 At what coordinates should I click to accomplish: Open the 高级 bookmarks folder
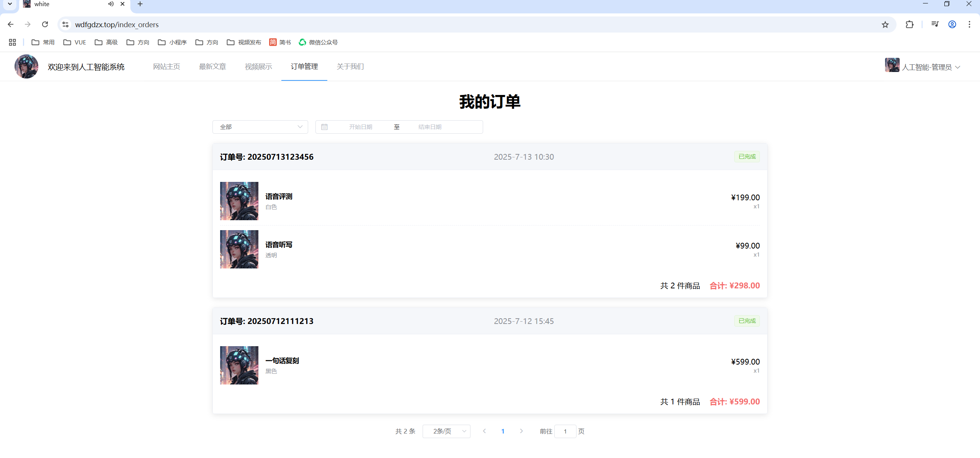click(x=106, y=42)
